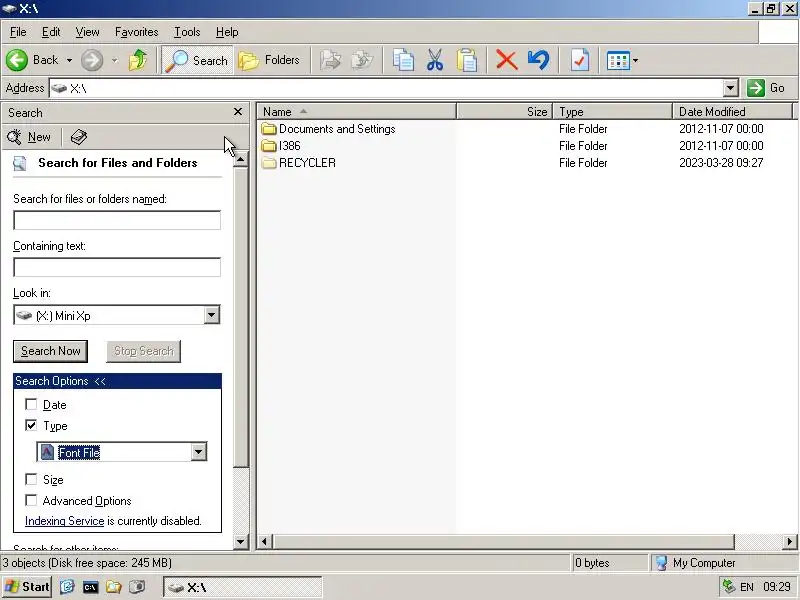The width and height of the screenshot is (800, 600).
Task: Open the View menu
Action: (87, 32)
